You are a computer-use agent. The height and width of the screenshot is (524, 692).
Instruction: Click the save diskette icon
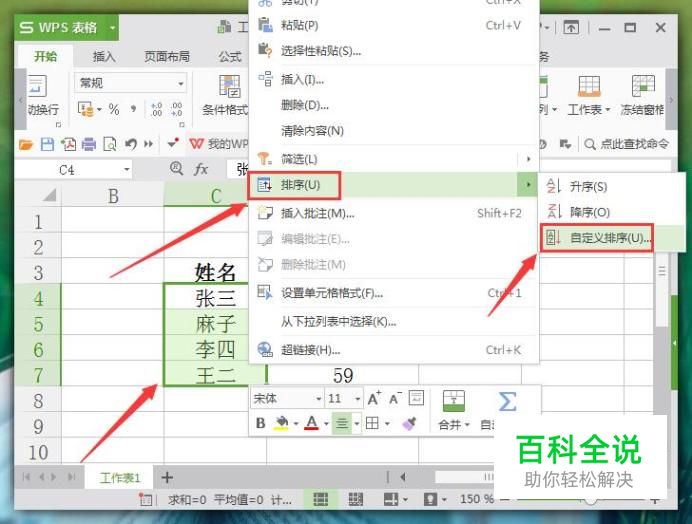[x=47, y=144]
